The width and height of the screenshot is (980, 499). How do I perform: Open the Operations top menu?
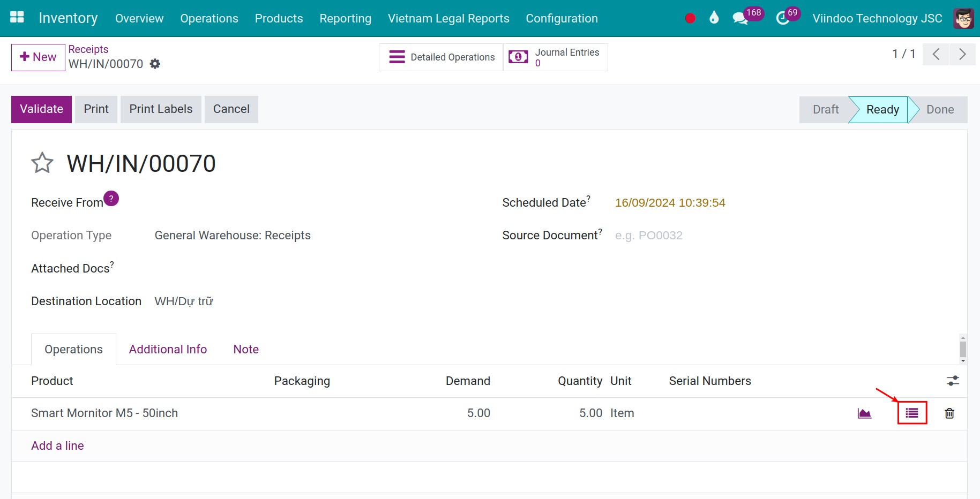pos(209,18)
